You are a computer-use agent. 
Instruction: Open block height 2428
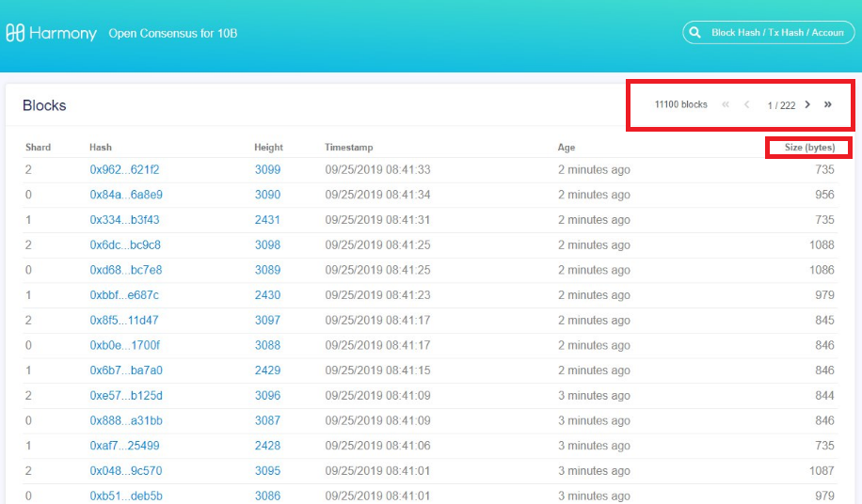(267, 446)
